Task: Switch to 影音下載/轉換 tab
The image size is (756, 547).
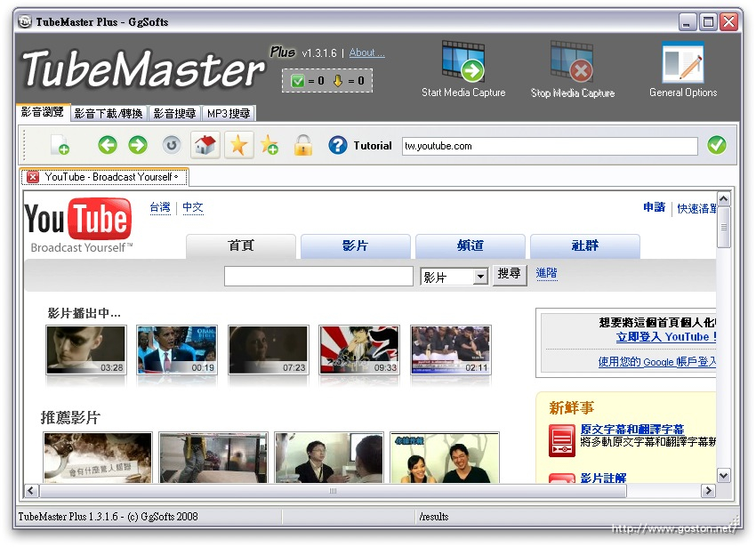Action: pyautogui.click(x=109, y=113)
